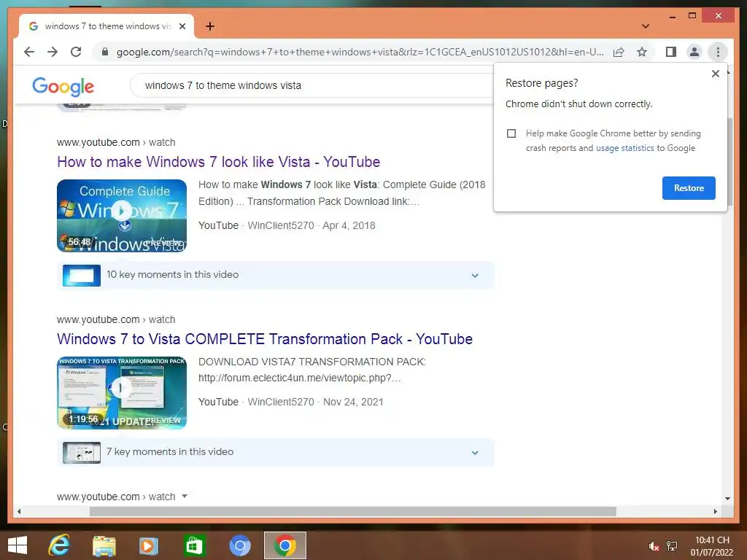Screen dimensions: 747x560
Task: Expand 10 key moments in this video
Action: [x=275, y=275]
